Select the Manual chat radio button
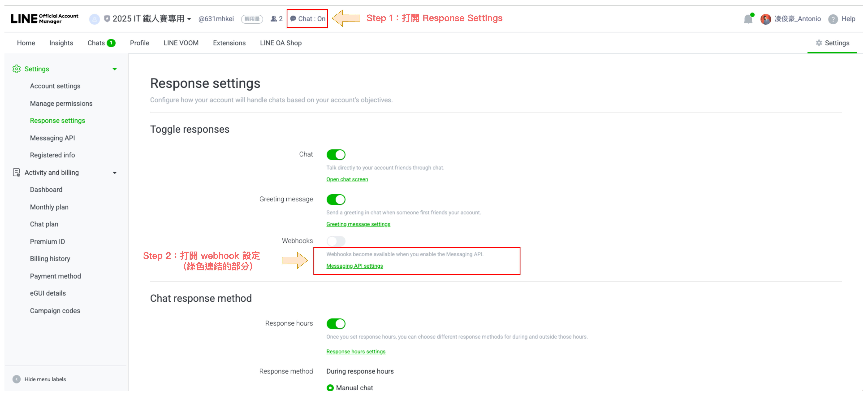Viewport: 868px width, 396px height. pyautogui.click(x=330, y=388)
